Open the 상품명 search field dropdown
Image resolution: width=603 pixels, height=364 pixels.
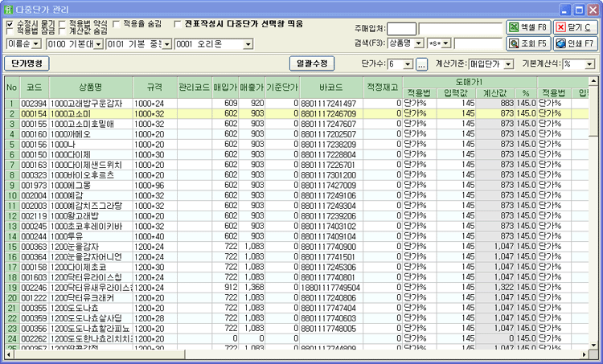point(420,43)
